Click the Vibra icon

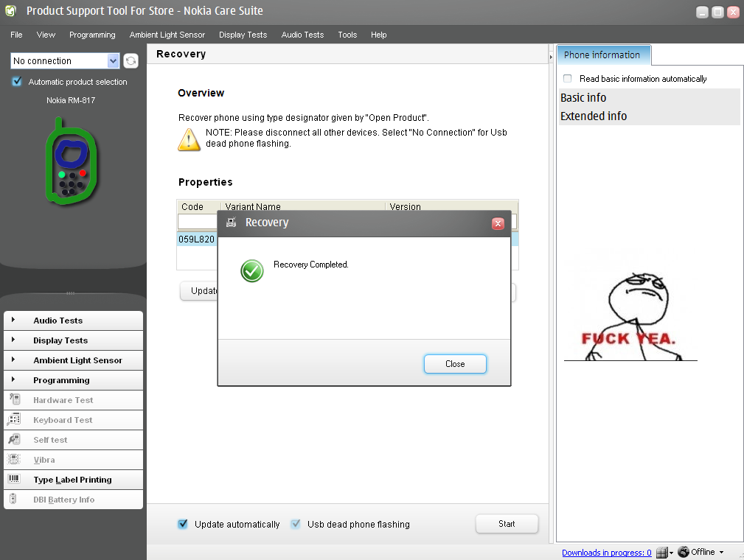tap(14, 459)
